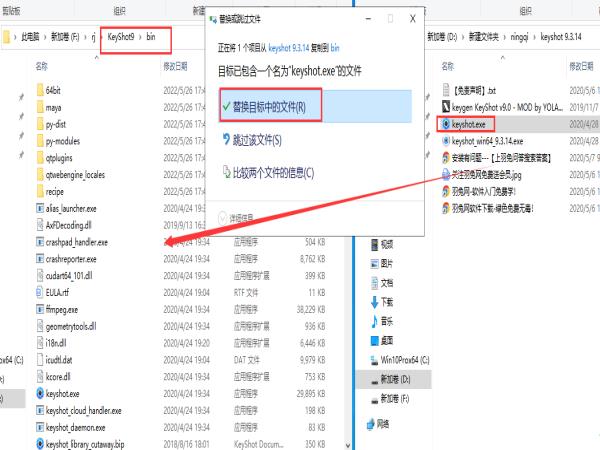Choose 比较两个文件的信息(C) option
This screenshot has height=450, width=600.
pyautogui.click(x=269, y=173)
